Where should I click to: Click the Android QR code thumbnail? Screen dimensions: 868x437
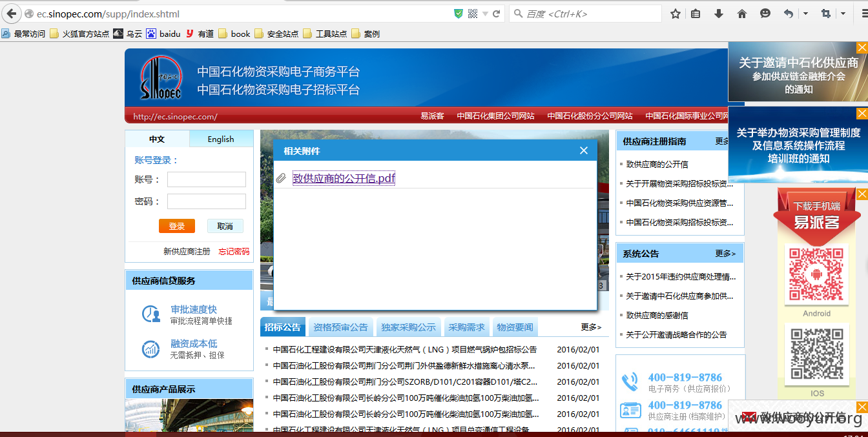tap(816, 275)
